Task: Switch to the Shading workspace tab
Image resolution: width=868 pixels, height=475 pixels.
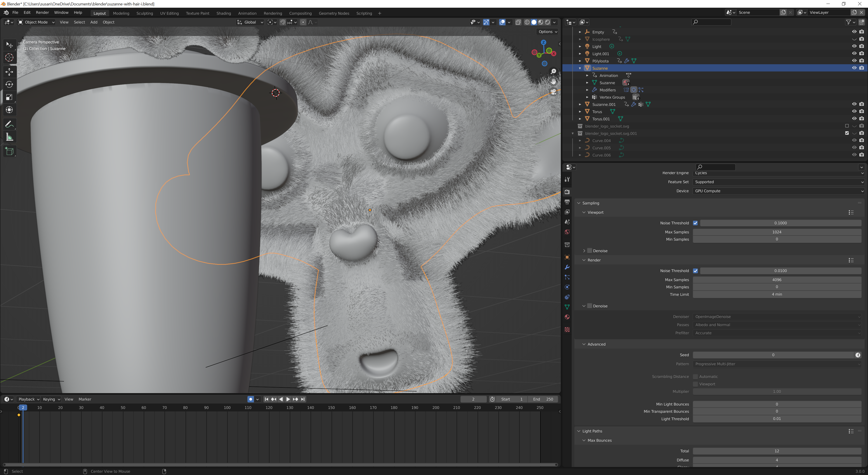Action: pyautogui.click(x=224, y=13)
